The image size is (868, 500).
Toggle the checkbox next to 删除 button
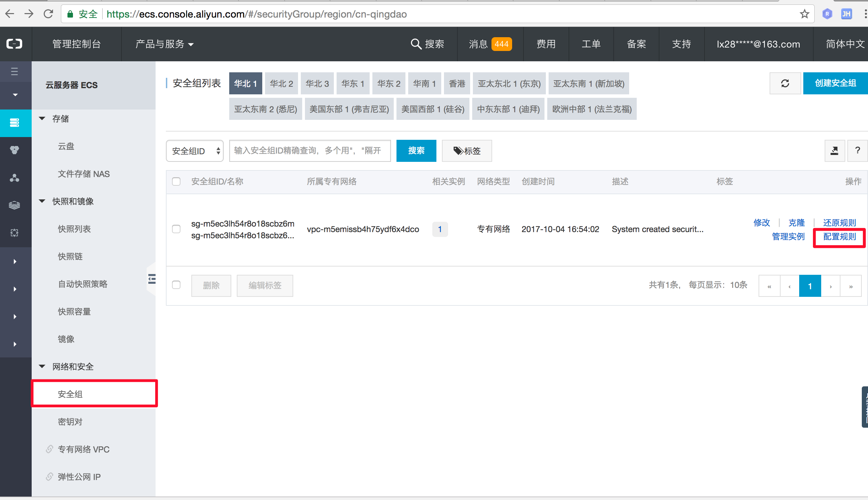(x=176, y=285)
